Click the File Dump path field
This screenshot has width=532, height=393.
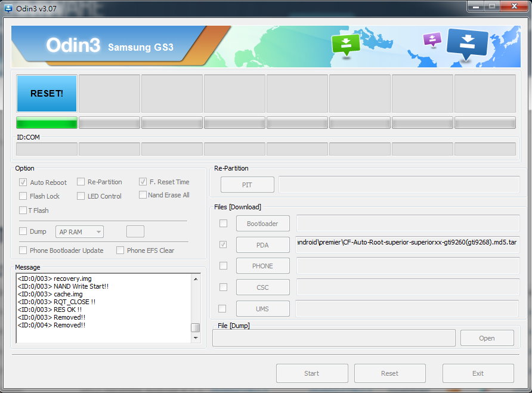[334, 338]
